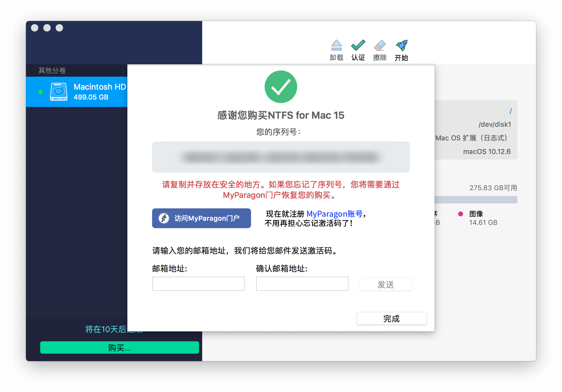Click the 开始 rocket start icon
The width and height of the screenshot is (562, 392).
[402, 46]
